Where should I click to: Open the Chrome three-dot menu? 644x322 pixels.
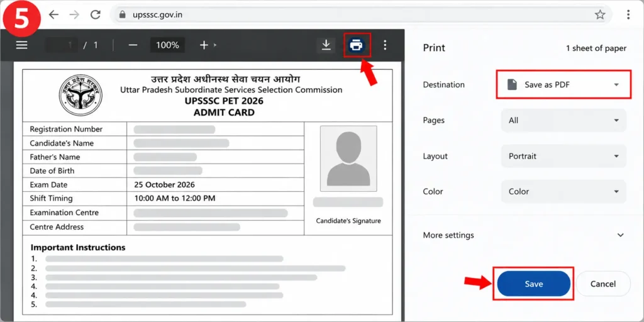(x=628, y=15)
